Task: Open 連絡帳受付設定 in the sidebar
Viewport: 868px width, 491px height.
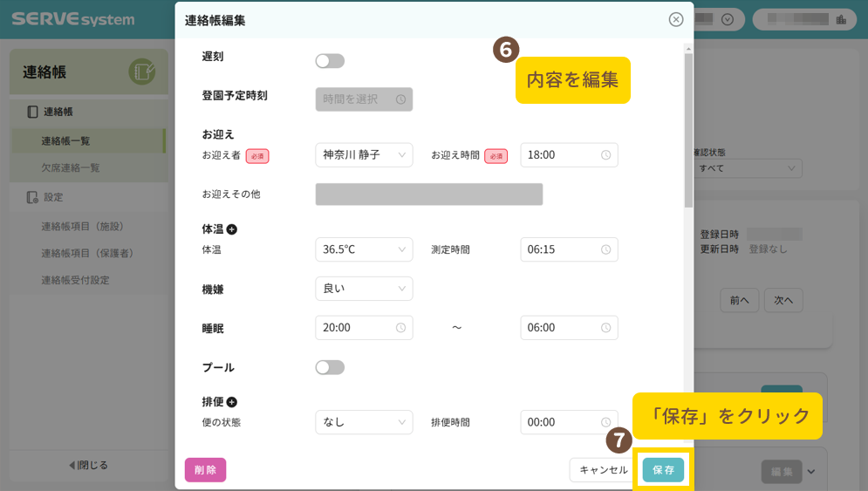Action: pos(75,281)
